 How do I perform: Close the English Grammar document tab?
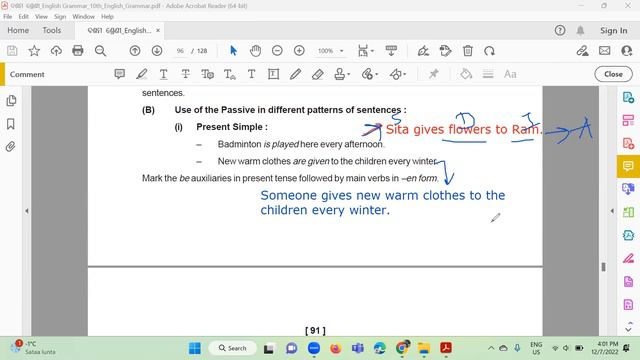click(158, 30)
